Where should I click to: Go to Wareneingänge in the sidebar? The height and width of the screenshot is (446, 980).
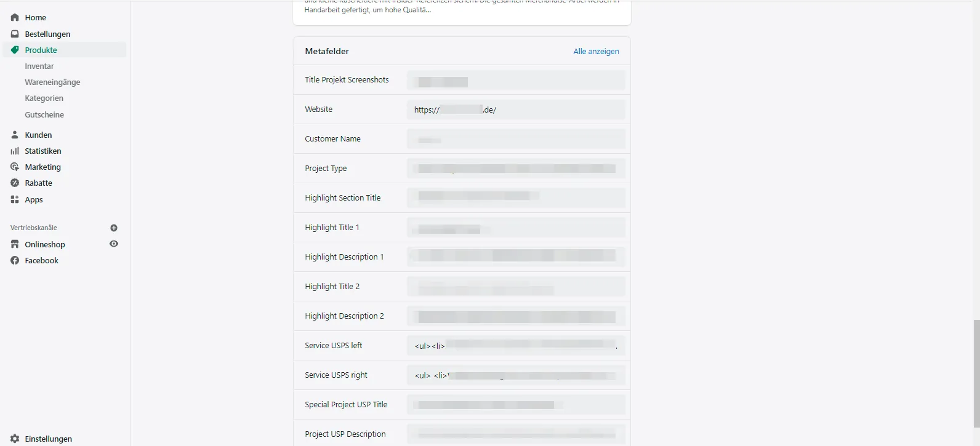coord(52,82)
